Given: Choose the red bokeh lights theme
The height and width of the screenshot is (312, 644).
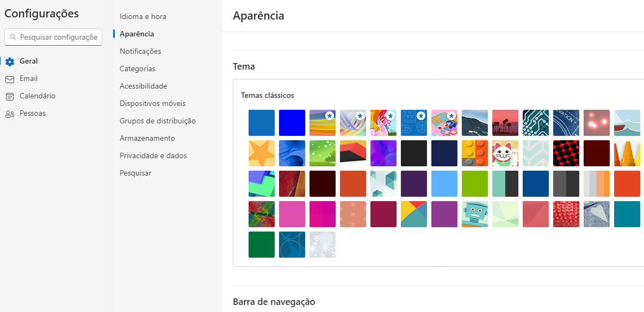Looking at the screenshot, I should pos(596,123).
